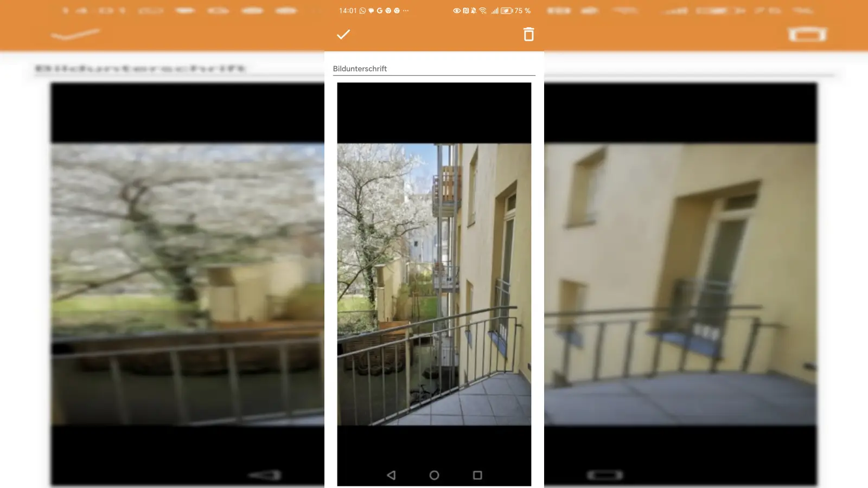Tap the NFC status icon

click(465, 11)
